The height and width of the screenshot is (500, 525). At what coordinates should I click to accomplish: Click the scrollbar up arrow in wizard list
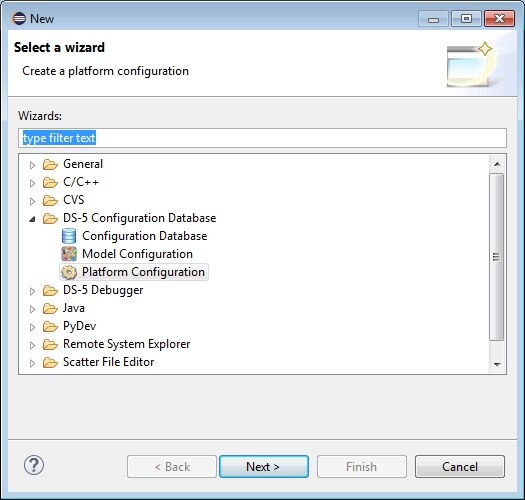(x=497, y=164)
